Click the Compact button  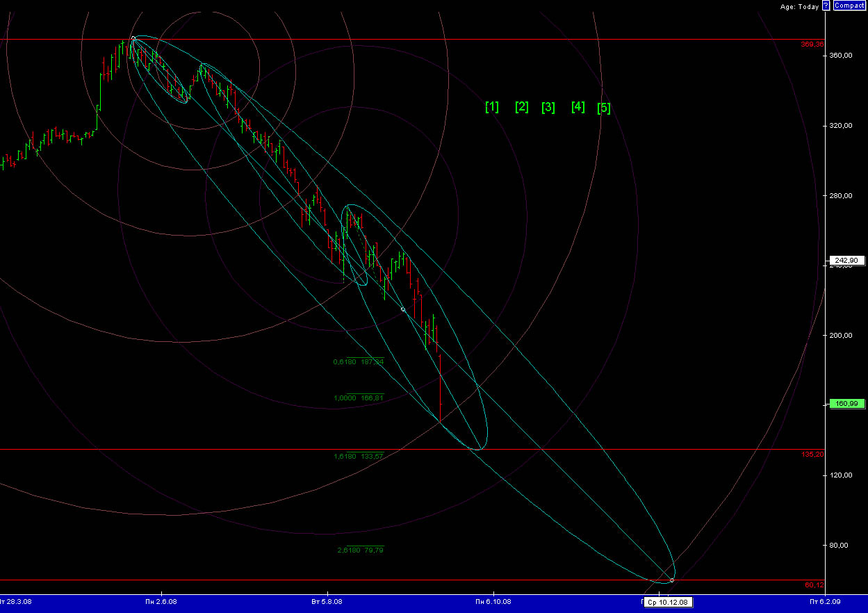(x=849, y=6)
